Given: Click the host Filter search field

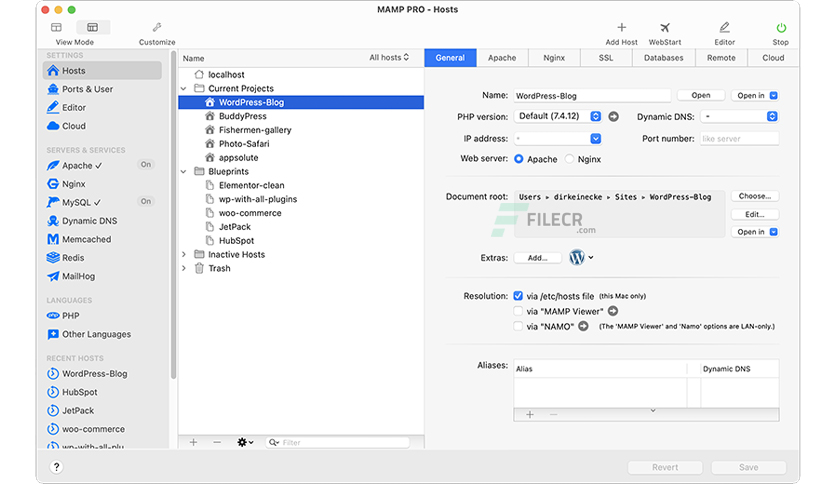Looking at the screenshot, I should coord(337,442).
